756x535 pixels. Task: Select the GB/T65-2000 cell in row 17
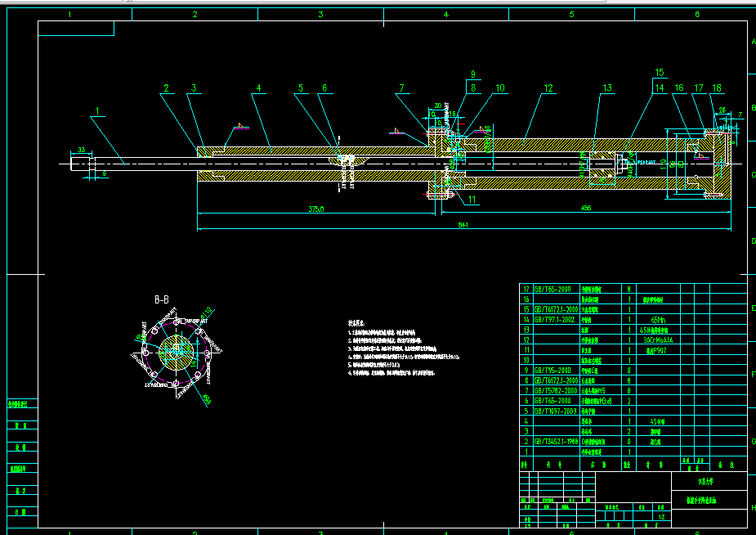pyautogui.click(x=552, y=289)
